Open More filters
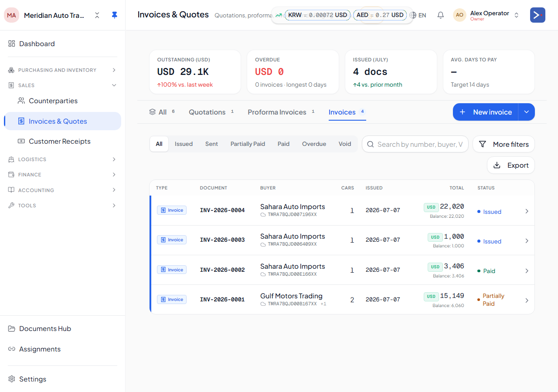Image resolution: width=558 pixels, height=392 pixels. (x=504, y=144)
